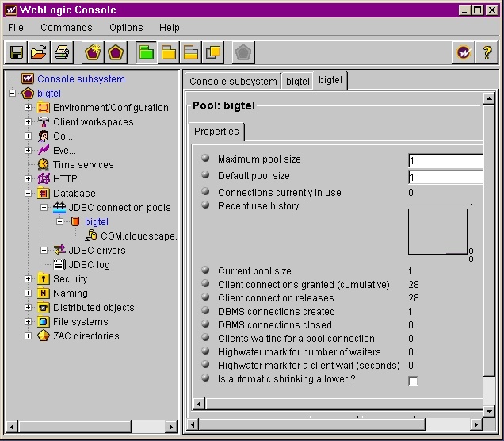Open the Help menu
The width and height of the screenshot is (504, 441).
click(x=170, y=28)
